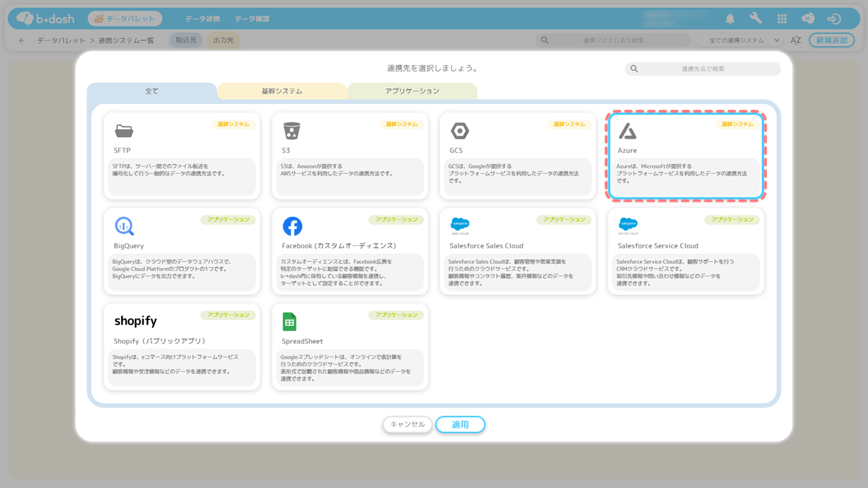Click the green SpreadSheet icon
The height and width of the screenshot is (488, 868).
[x=290, y=322]
